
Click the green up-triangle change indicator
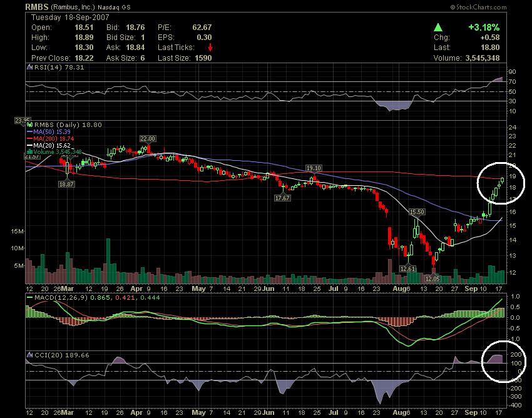click(x=438, y=28)
